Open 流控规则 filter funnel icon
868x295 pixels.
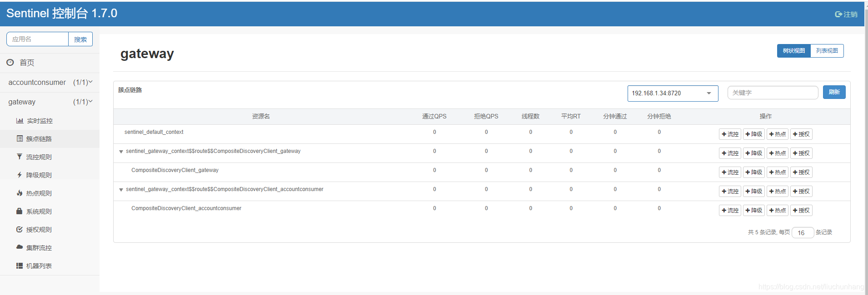20,157
